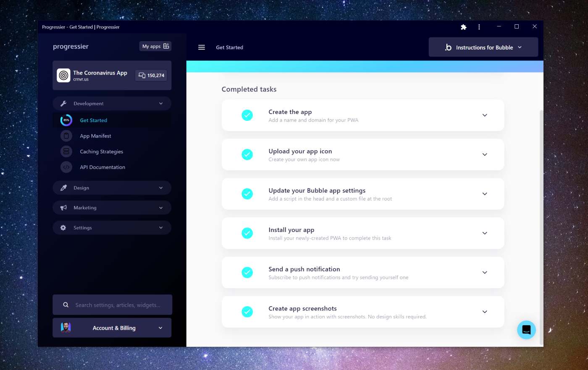The height and width of the screenshot is (370, 588).
Task: Click the Settings gear icon in sidebar
Action: 63,228
